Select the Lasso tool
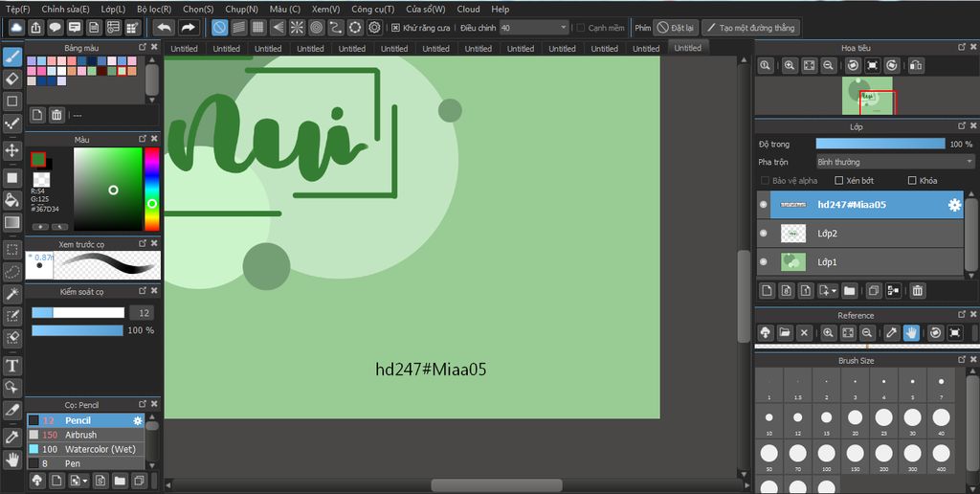The image size is (980, 494). [x=11, y=272]
